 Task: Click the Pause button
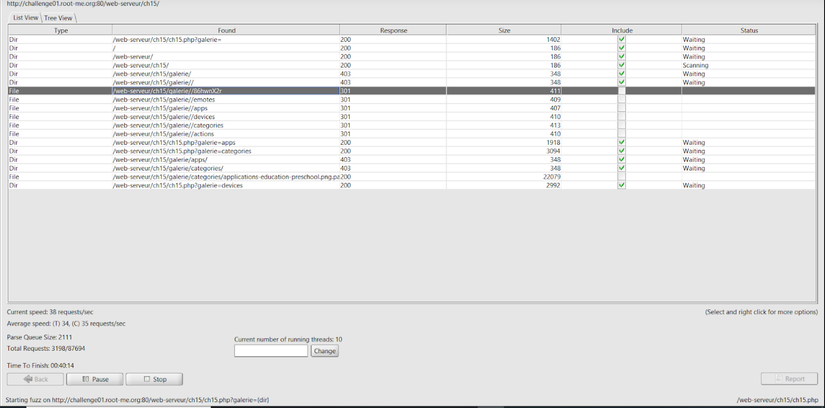[x=95, y=379]
